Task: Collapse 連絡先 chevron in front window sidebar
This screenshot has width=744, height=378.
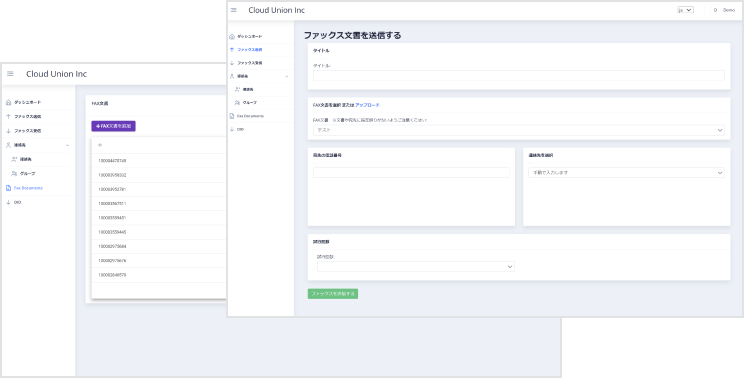Action: (x=287, y=76)
